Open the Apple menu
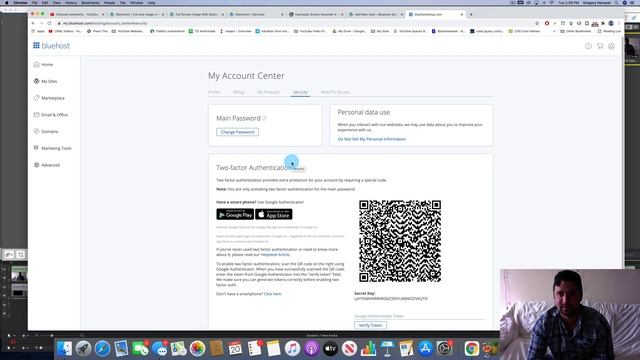640x360 pixels. [7, 2]
